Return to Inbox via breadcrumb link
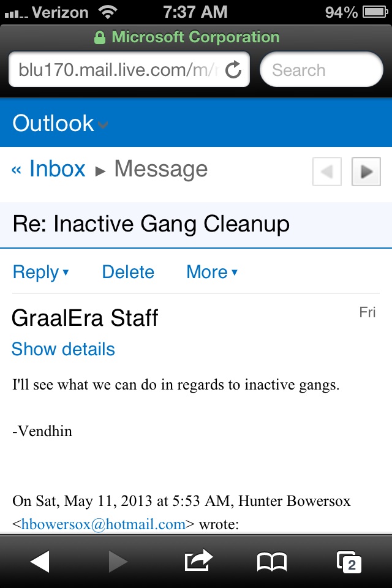This screenshot has width=392, height=588. [x=56, y=169]
